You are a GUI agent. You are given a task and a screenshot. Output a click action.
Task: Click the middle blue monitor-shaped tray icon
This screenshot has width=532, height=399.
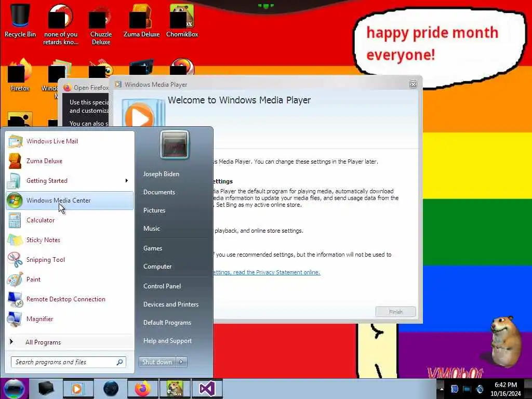(467, 389)
